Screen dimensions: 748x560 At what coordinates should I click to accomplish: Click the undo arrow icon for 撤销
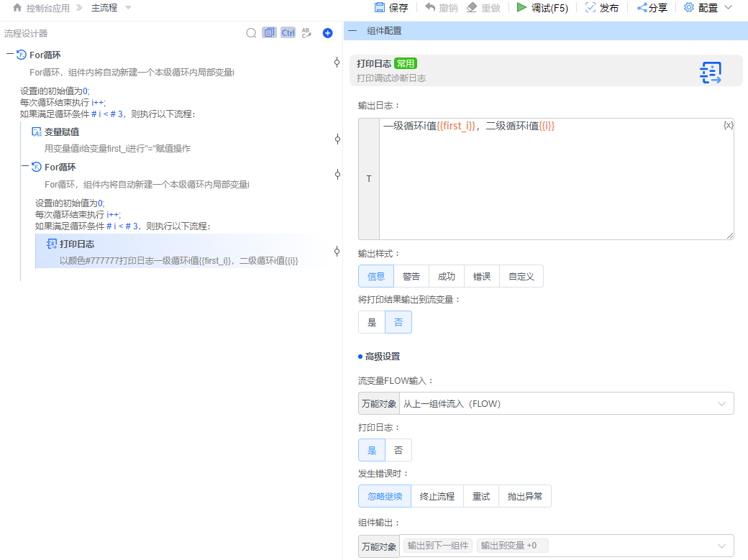[x=430, y=7]
